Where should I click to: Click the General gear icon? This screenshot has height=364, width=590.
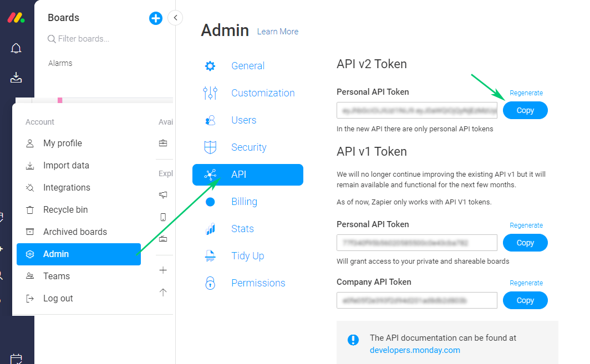pos(210,66)
